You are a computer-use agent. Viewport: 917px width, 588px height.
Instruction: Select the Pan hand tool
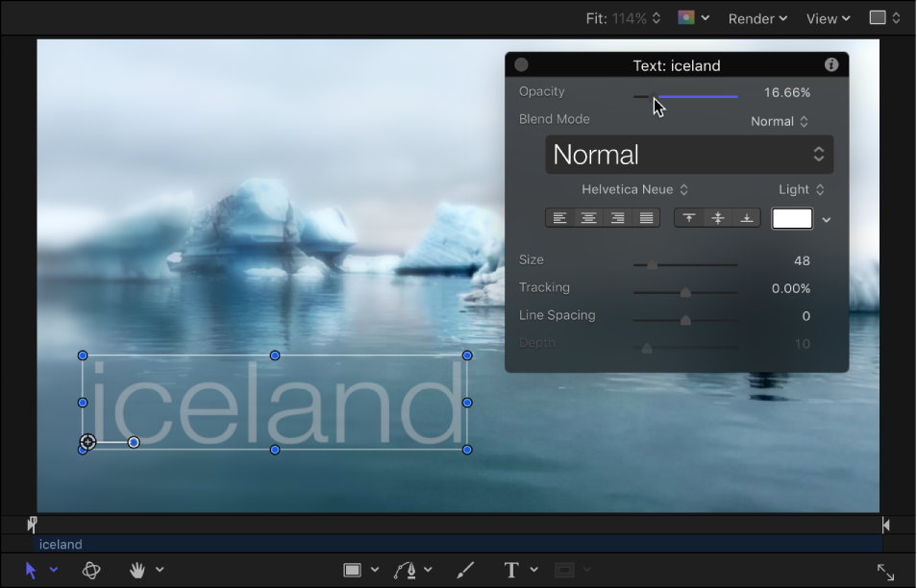tap(136, 569)
